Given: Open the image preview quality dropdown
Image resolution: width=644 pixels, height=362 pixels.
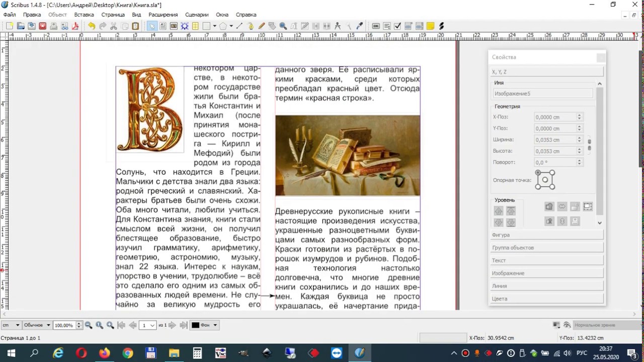Looking at the screenshot, I should pos(37,325).
